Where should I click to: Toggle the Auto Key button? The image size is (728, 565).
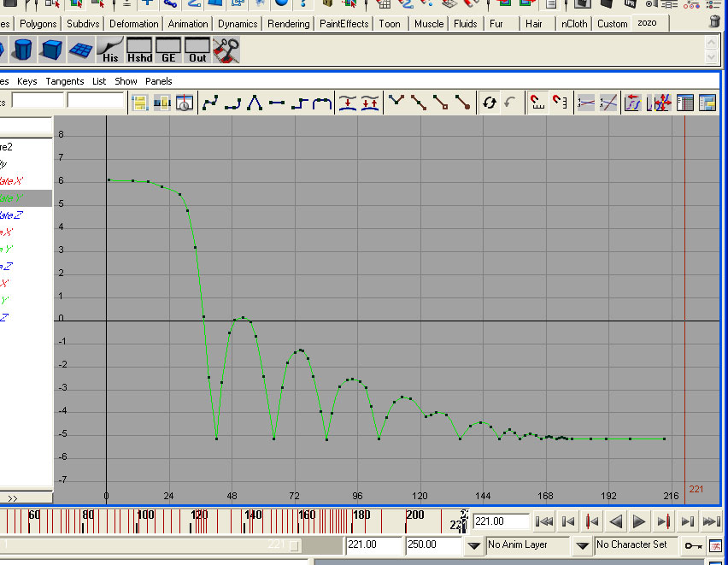coord(694,545)
